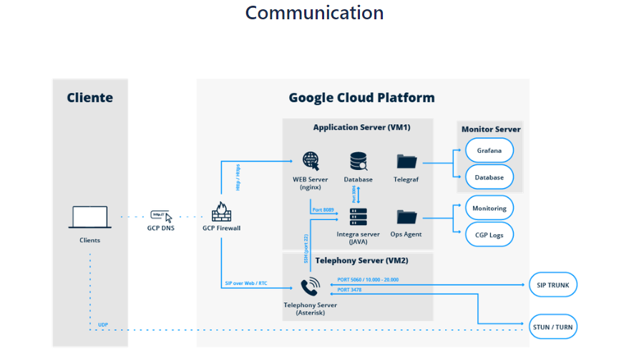Click the Clients laptop icon
The width and height of the screenshot is (644, 353).
pyautogui.click(x=89, y=217)
